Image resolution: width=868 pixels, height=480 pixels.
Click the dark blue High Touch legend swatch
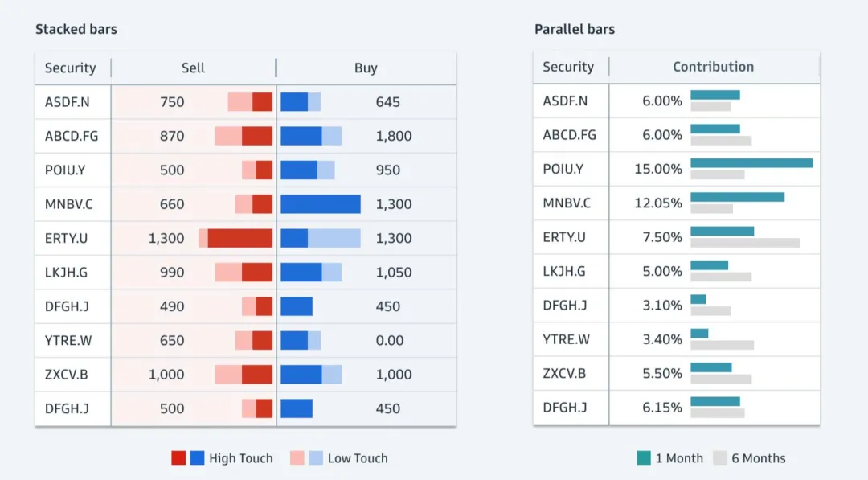pos(198,458)
